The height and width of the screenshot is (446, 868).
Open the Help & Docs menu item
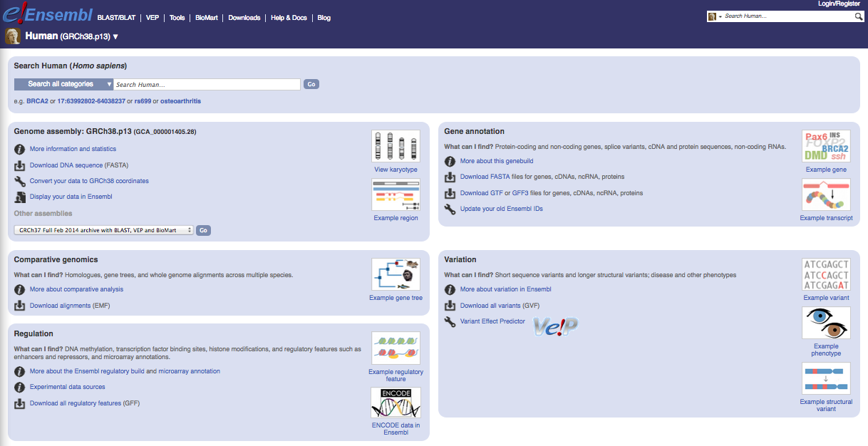(289, 18)
